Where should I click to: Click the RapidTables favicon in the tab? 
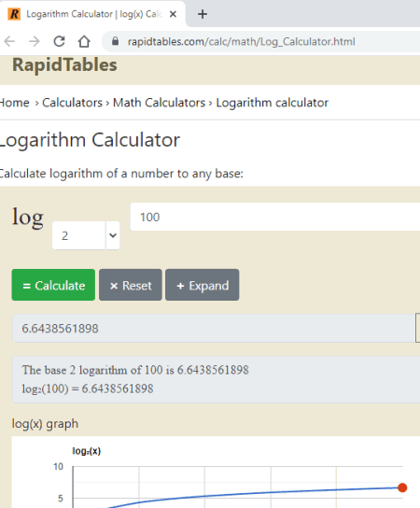tap(14, 14)
